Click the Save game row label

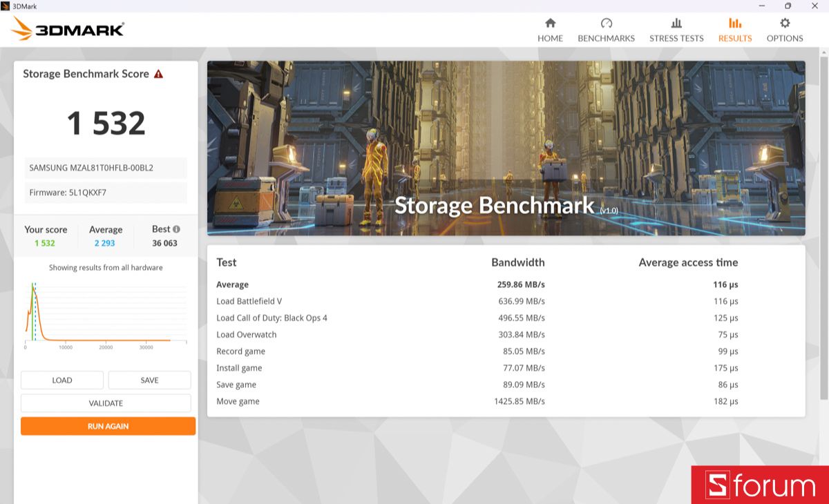(236, 385)
